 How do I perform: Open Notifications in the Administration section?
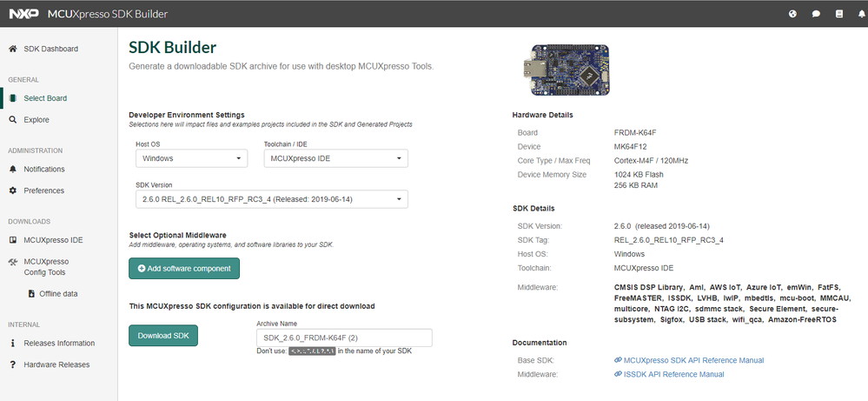click(x=44, y=169)
